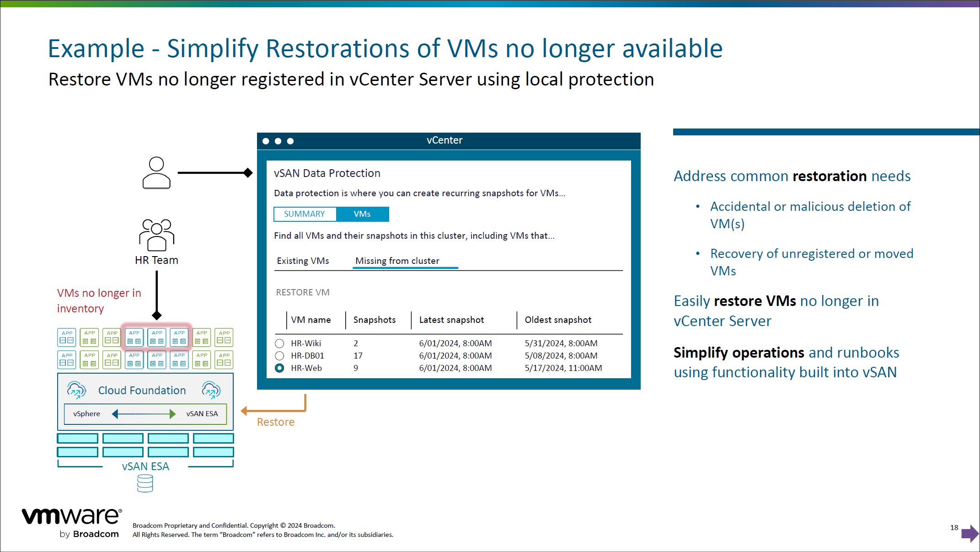This screenshot has width=980, height=552.
Task: Open the Existing VMs sub-tab
Action: coord(303,261)
